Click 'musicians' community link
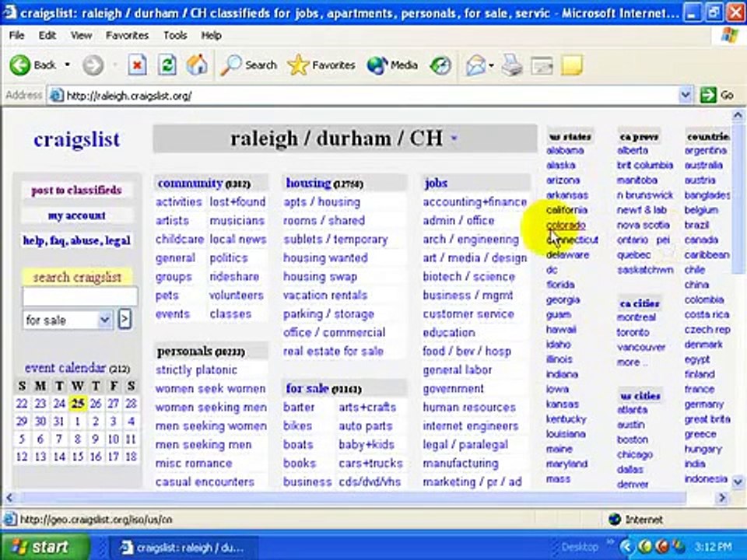Viewport: 747px width, 560px height. (x=237, y=220)
